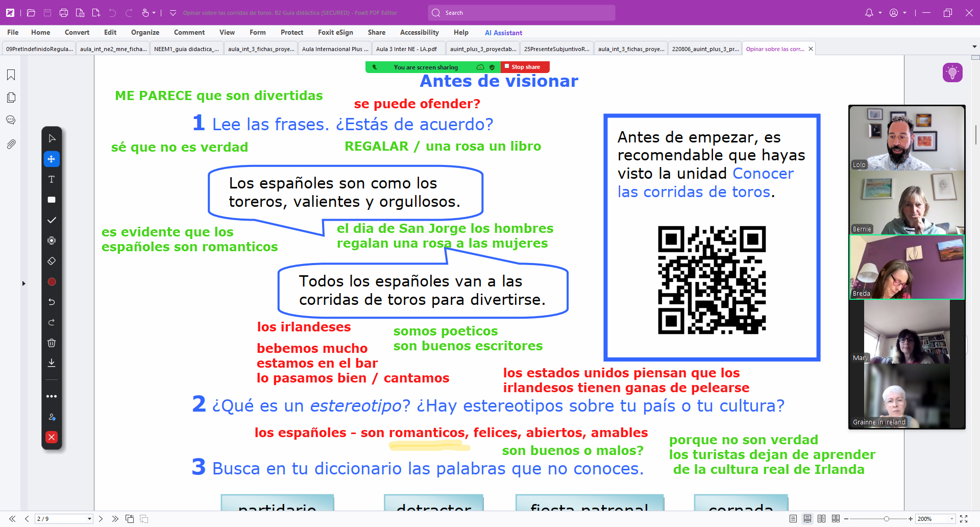Clear annotations with trash icon
The width and height of the screenshot is (980, 527).
click(52, 343)
